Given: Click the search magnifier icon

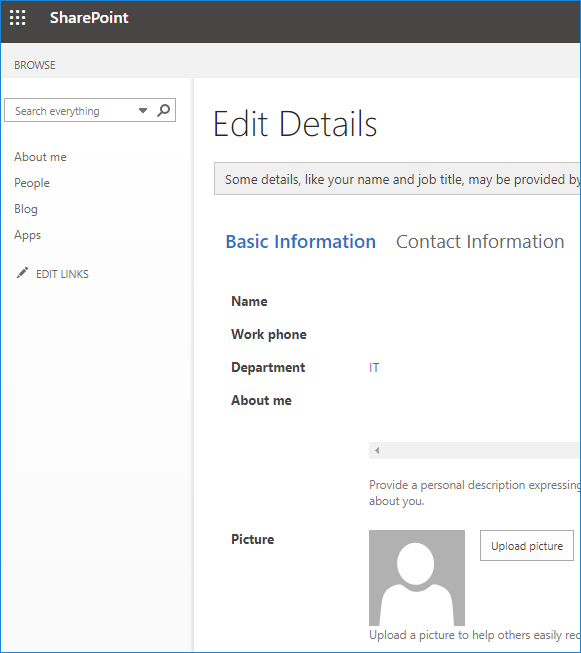Looking at the screenshot, I should (x=164, y=110).
